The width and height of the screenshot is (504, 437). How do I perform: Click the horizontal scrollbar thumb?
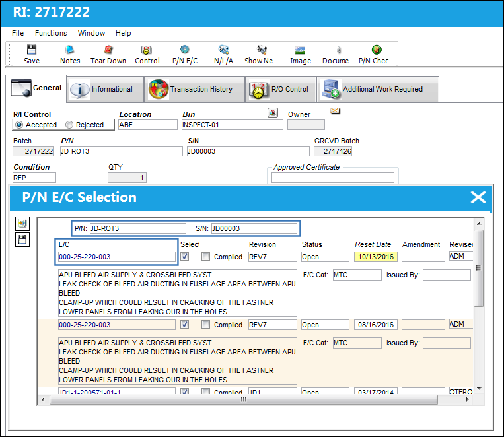tap(244, 400)
